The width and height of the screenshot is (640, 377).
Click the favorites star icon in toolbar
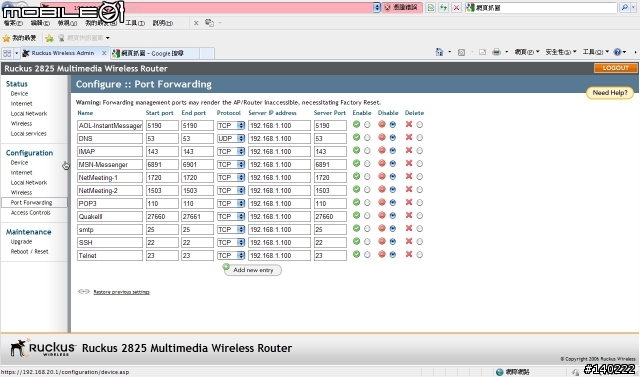6,38
